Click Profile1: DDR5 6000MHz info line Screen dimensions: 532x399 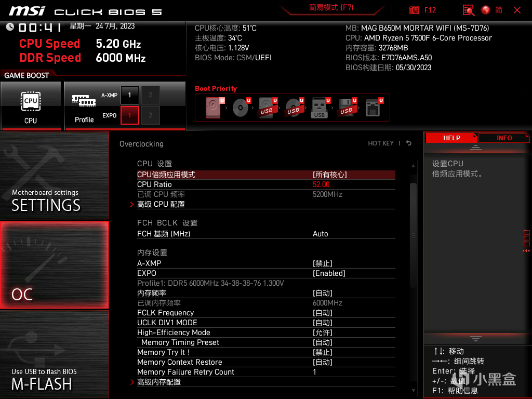210,283
